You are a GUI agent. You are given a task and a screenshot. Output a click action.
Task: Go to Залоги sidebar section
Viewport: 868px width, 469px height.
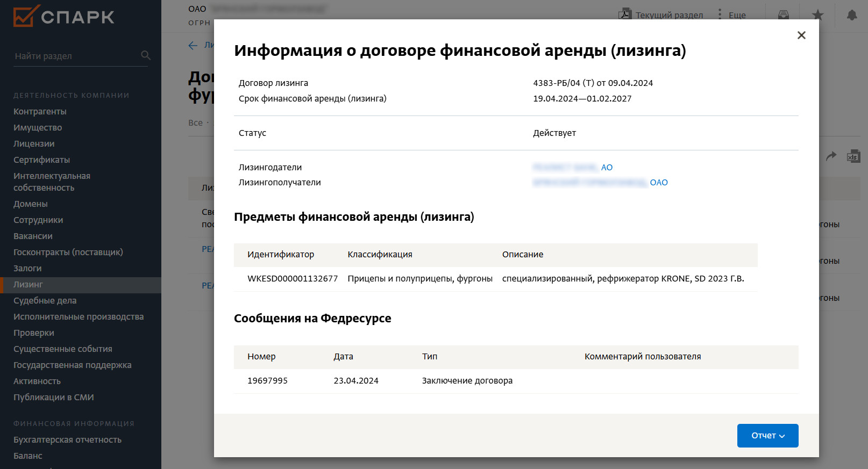(x=27, y=269)
